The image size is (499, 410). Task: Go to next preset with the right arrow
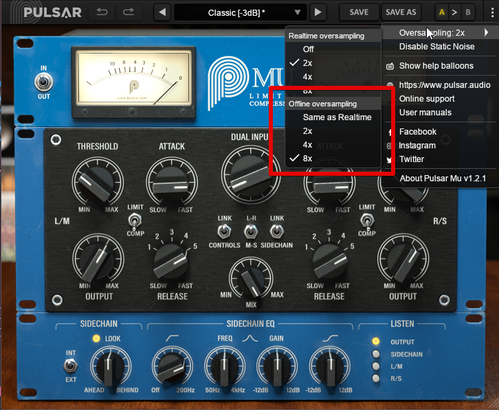(318, 13)
